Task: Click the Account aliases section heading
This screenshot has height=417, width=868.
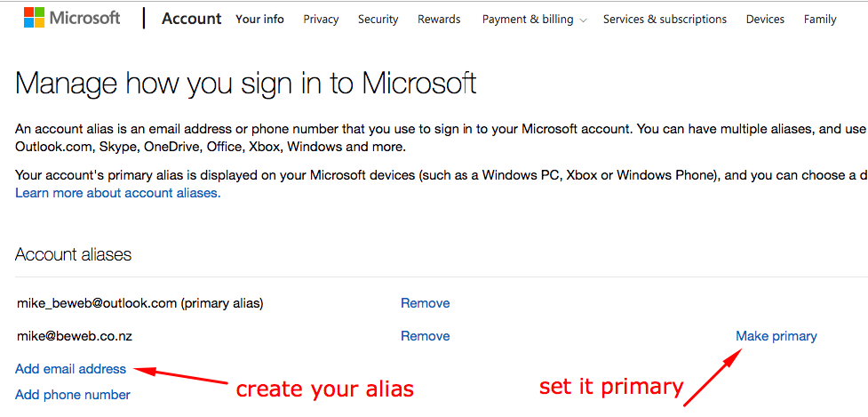Action: point(73,255)
